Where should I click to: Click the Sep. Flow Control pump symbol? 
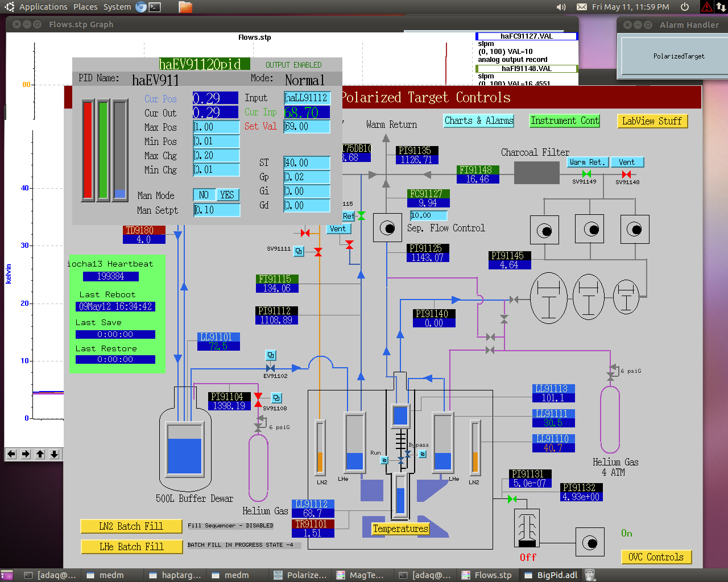tap(388, 228)
